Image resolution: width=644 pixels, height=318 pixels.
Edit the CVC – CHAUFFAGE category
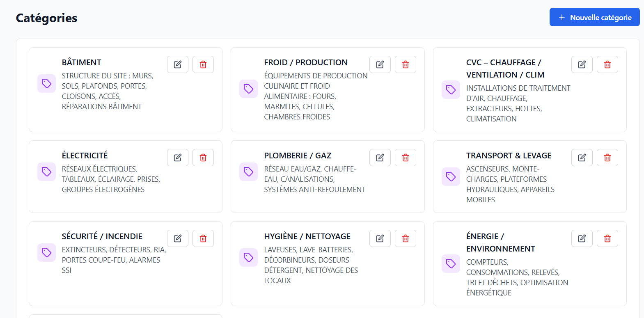point(582,64)
